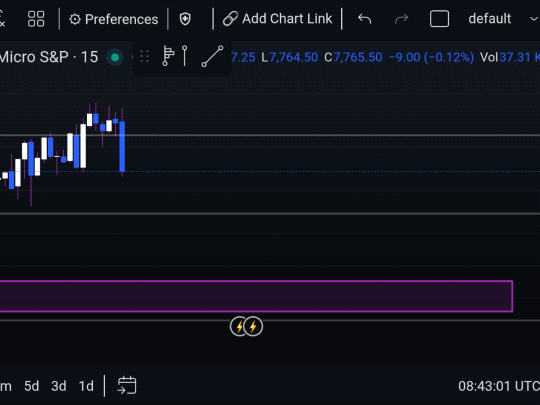Undo the last chart action
Viewport: 540px width, 405px height.
(364, 19)
